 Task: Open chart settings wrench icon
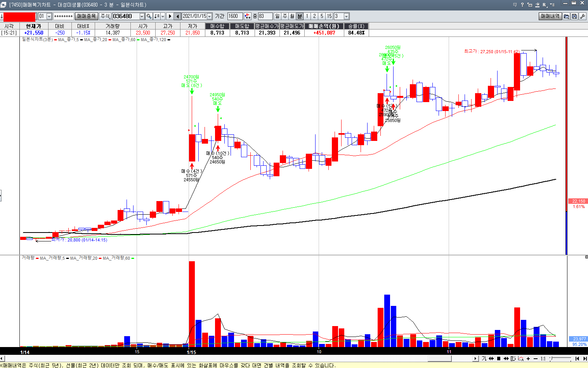(x=583, y=16)
